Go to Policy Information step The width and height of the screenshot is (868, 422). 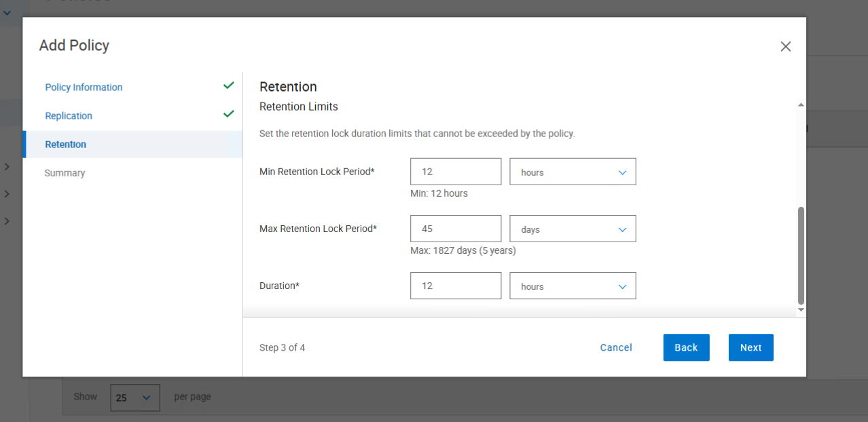[84, 88]
